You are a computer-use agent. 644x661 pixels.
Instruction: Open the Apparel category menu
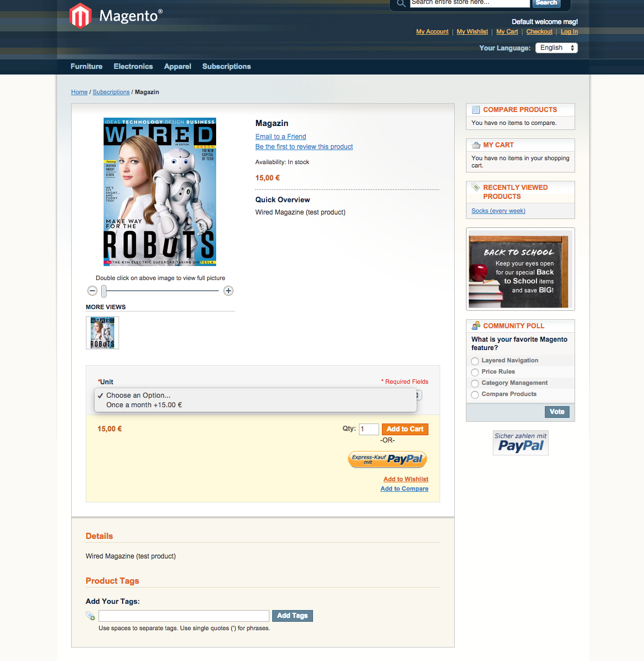tap(178, 66)
